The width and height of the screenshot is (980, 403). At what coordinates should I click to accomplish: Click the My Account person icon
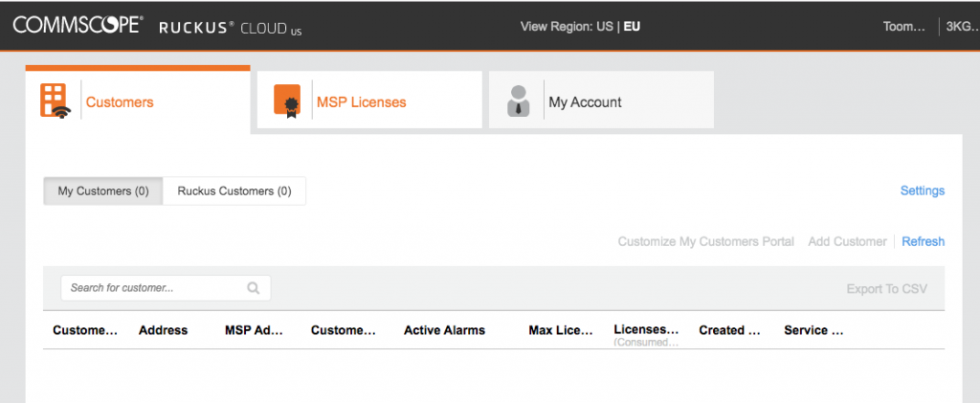519,101
